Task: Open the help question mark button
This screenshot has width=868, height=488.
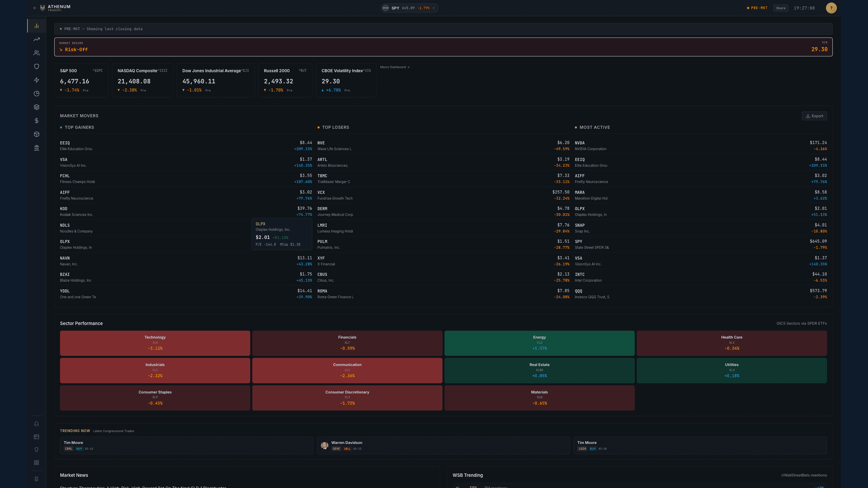Action: coord(831,8)
